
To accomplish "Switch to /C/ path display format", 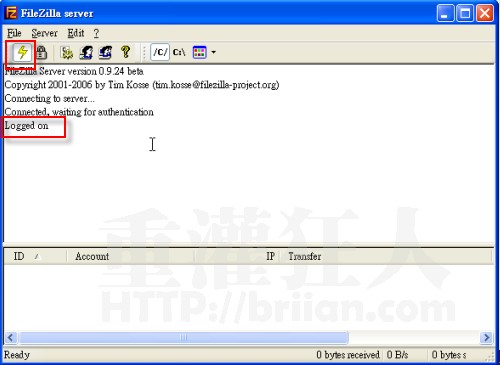I will [160, 52].
